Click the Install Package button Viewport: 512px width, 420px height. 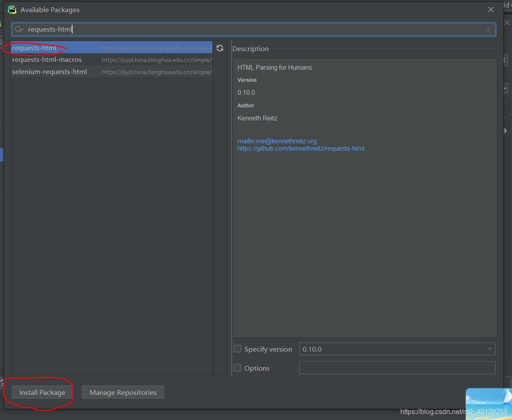[42, 392]
